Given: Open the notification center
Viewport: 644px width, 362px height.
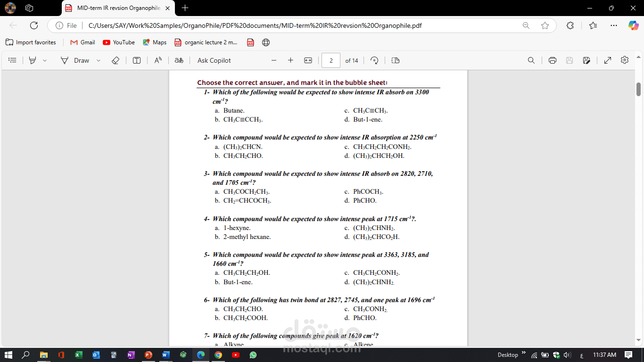Looking at the screenshot, I should (628, 354).
